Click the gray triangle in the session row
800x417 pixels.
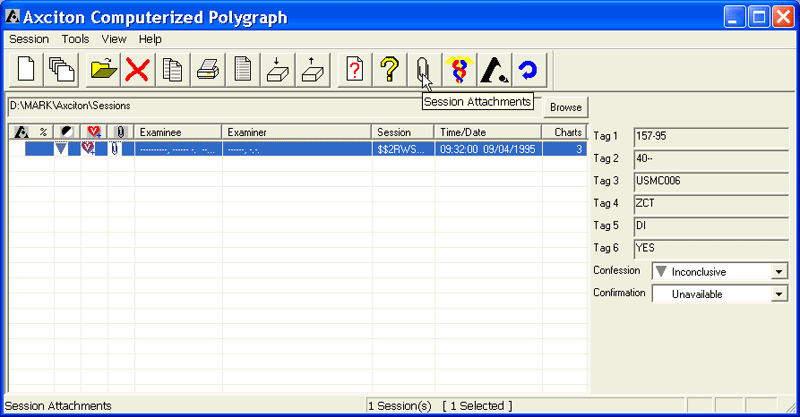(x=61, y=149)
